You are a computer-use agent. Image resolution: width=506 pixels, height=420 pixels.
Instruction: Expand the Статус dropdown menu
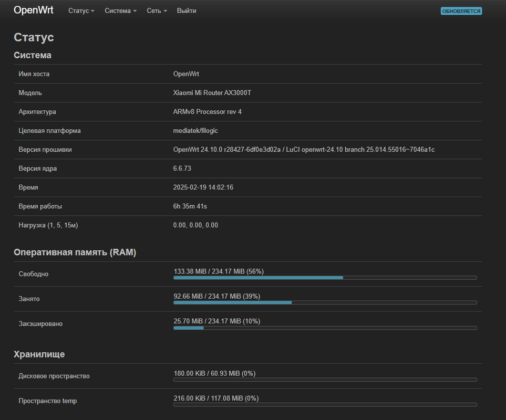81,10
